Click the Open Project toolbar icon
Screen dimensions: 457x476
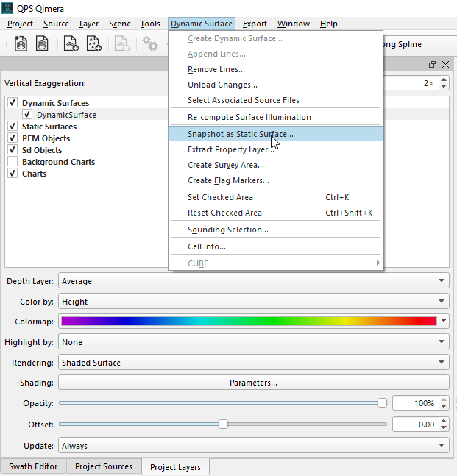[x=43, y=45]
